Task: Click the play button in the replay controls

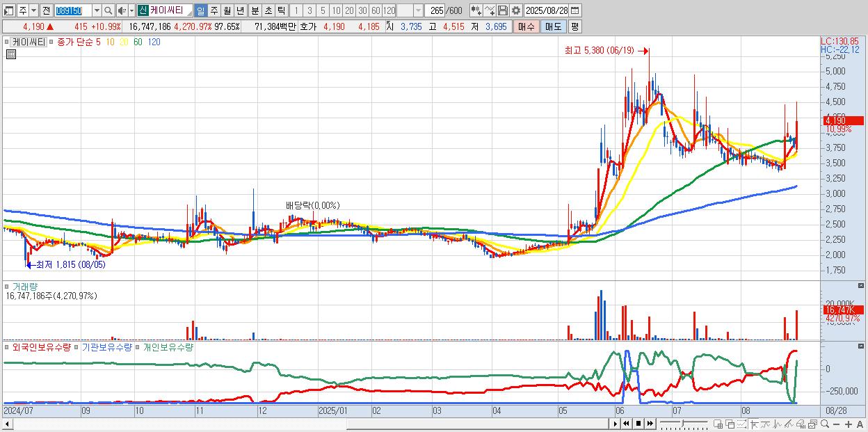Action: [x=616, y=424]
